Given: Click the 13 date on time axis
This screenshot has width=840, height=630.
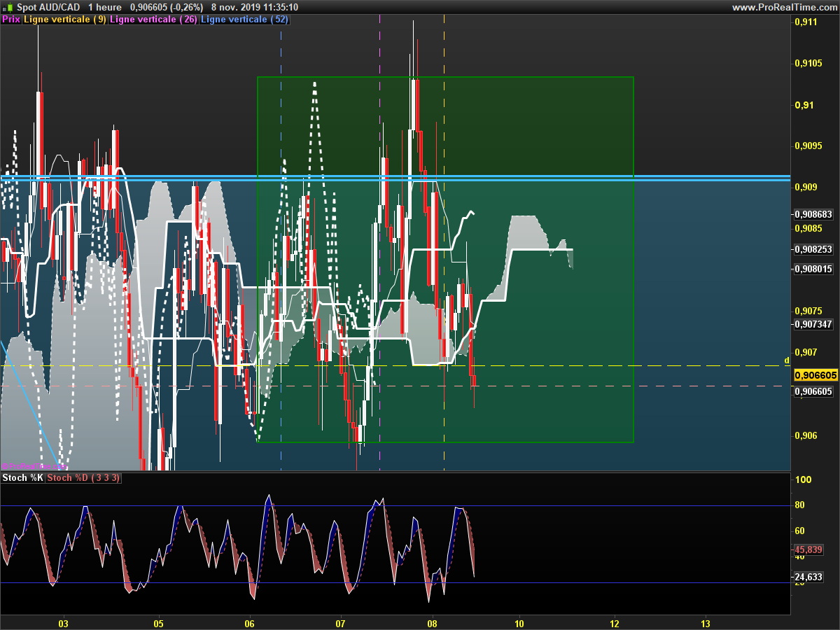Looking at the screenshot, I should tap(705, 623).
